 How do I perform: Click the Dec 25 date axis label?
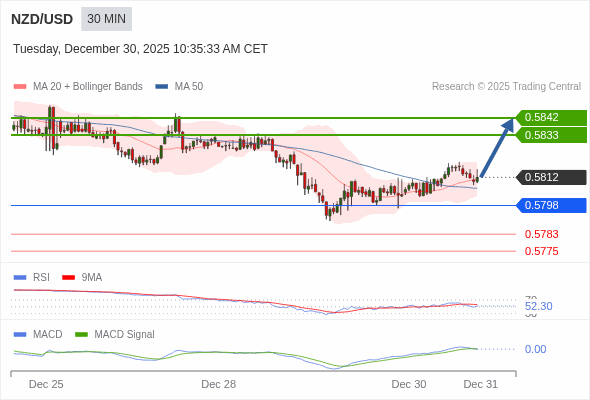[x=46, y=384]
